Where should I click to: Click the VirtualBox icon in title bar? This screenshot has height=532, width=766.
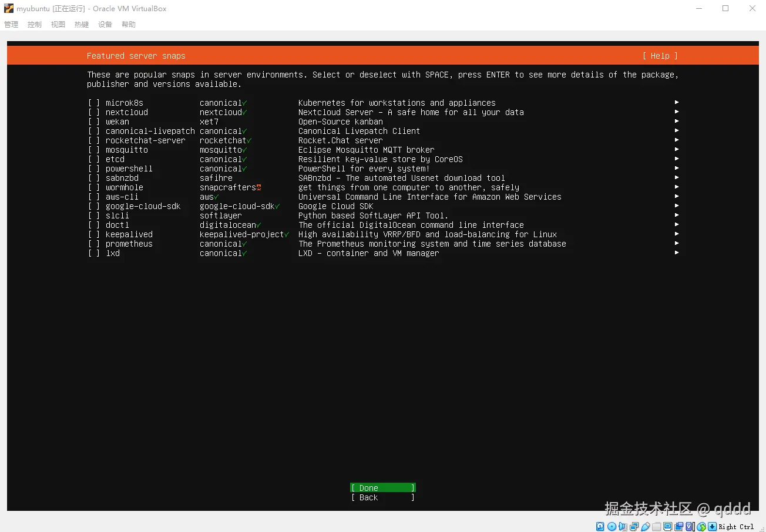coord(9,9)
